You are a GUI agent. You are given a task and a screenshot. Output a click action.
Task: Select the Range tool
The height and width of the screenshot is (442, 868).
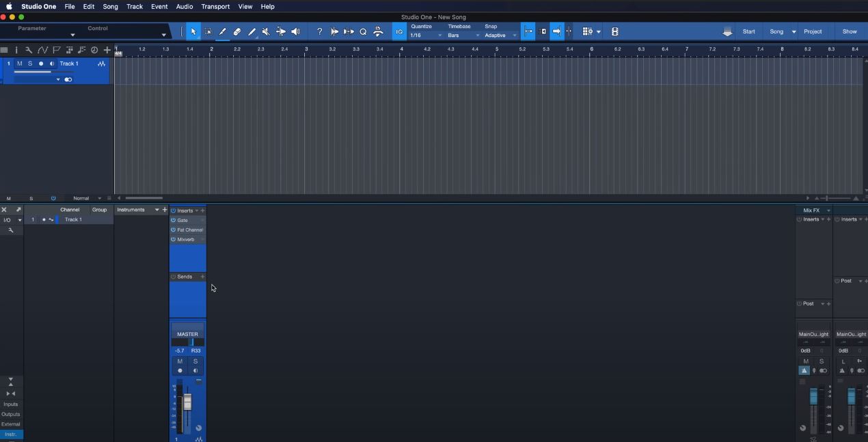[208, 31]
